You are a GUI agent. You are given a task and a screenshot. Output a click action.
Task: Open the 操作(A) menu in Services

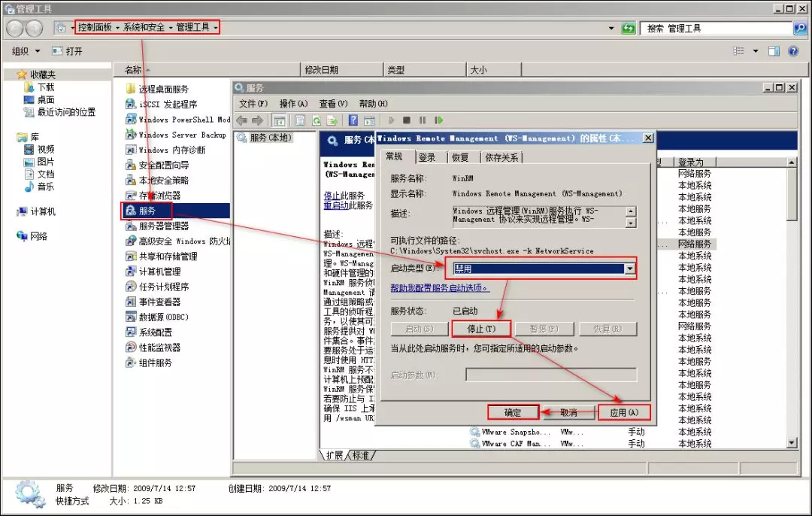point(293,104)
